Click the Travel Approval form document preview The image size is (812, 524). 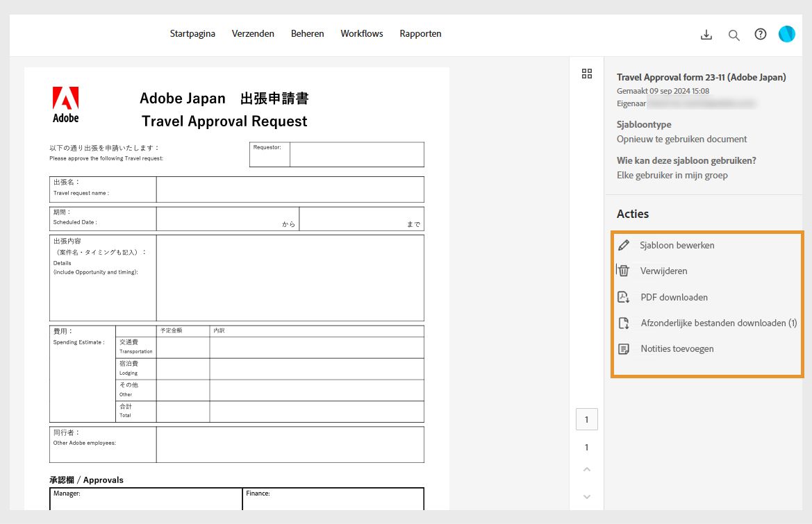tap(236, 278)
